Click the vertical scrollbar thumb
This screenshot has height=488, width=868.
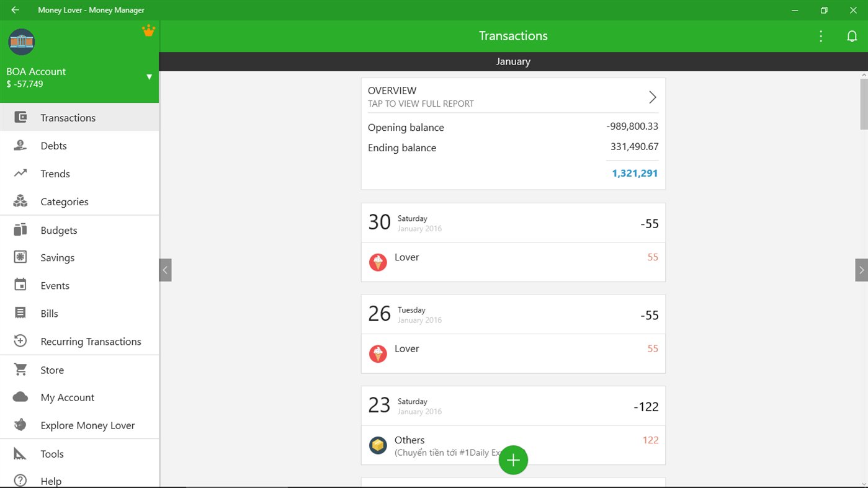864,104
